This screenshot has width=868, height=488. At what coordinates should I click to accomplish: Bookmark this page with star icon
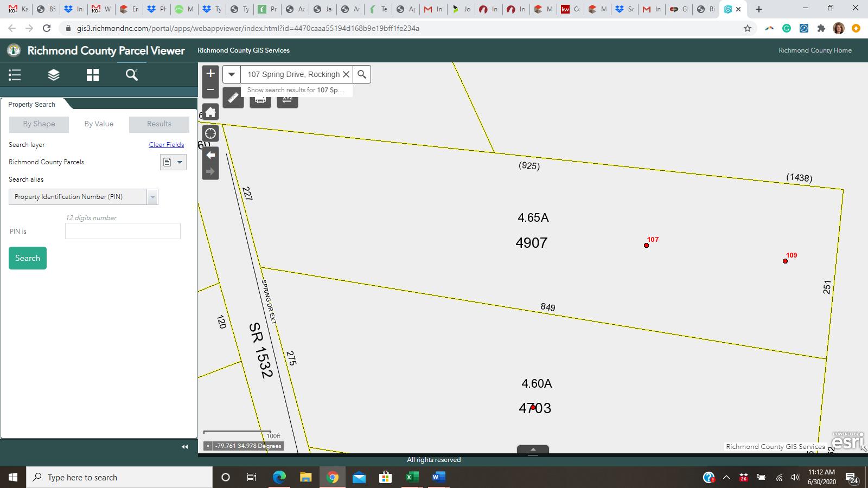pos(748,28)
